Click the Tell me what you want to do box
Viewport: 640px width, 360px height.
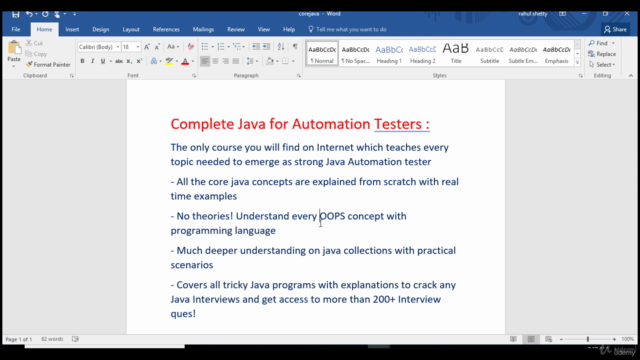tap(347, 29)
